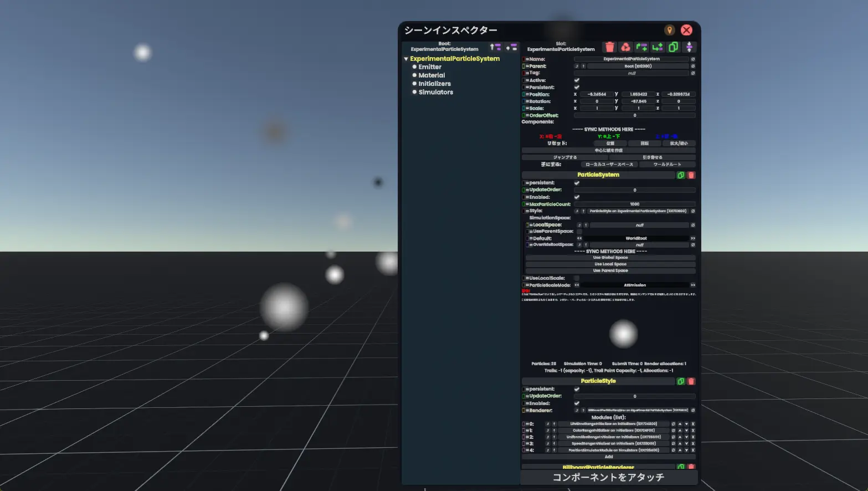Screen dimensions: 868x491
Task: Click the orange pin icon in title bar
Action: click(x=669, y=30)
